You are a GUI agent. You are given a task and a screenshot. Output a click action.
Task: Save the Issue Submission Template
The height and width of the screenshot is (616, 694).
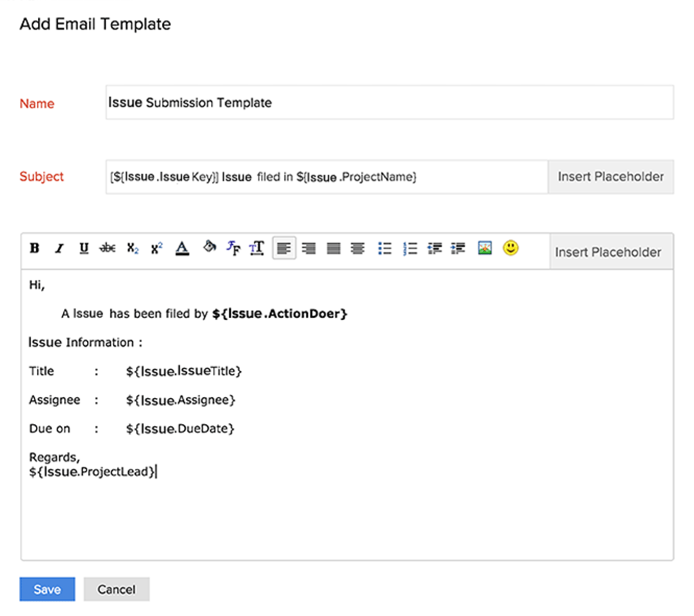click(x=47, y=589)
